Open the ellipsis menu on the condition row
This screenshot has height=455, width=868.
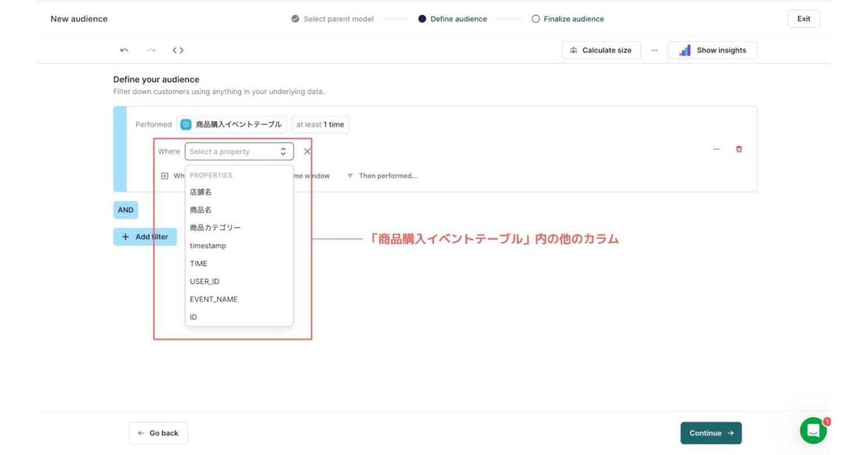coord(717,148)
